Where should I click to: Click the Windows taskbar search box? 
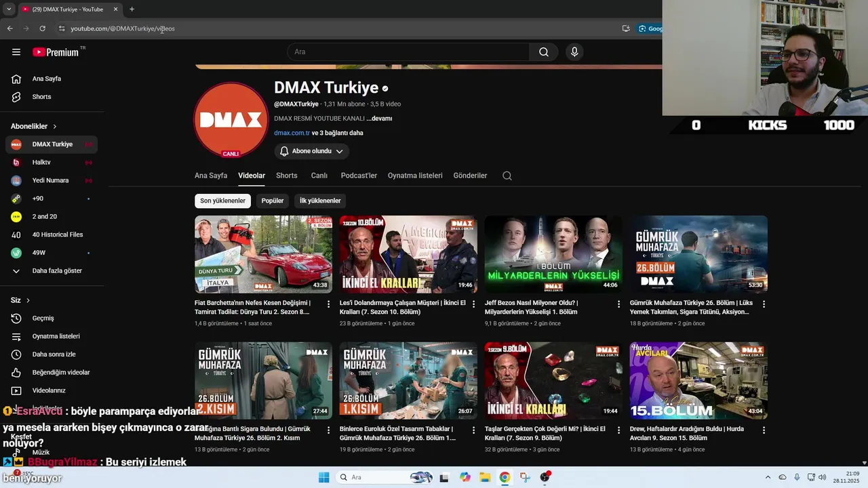coord(385,477)
